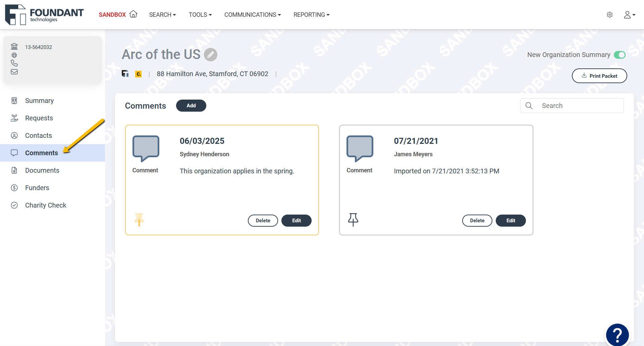The height and width of the screenshot is (346, 644).
Task: Click the pencil icon beside Arc of the US
Action: (211, 54)
